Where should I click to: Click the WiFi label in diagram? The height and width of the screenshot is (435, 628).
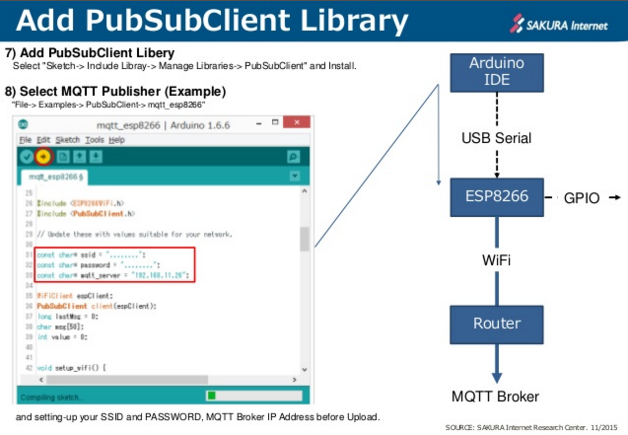coord(496,260)
